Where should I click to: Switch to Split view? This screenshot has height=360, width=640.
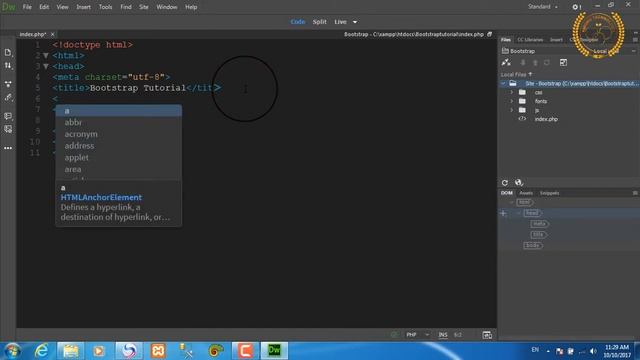[320, 22]
